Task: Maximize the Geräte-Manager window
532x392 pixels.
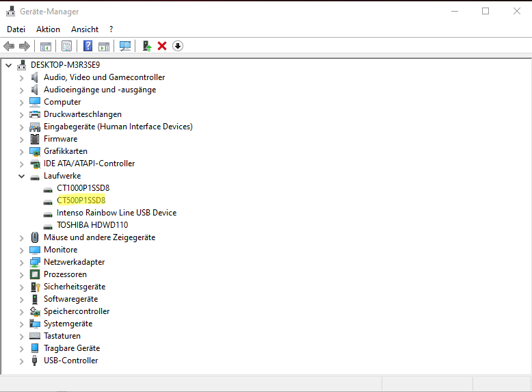Action: tap(486, 11)
